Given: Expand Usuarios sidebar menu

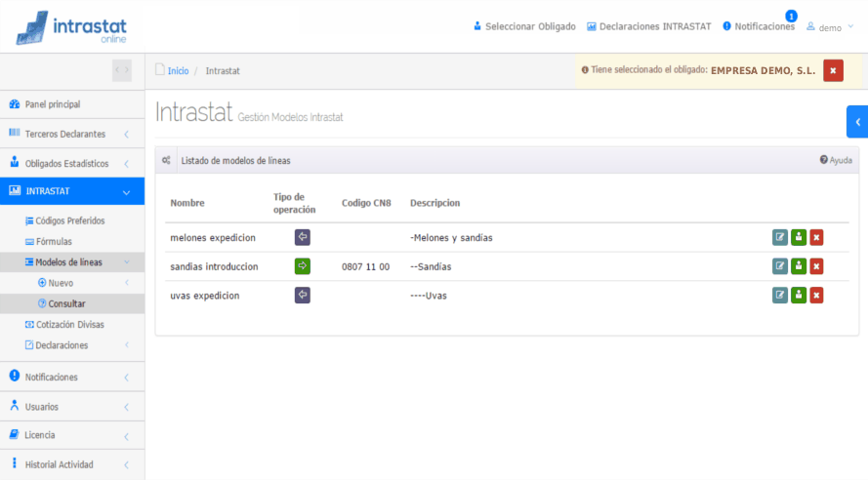Looking at the screenshot, I should (x=72, y=407).
